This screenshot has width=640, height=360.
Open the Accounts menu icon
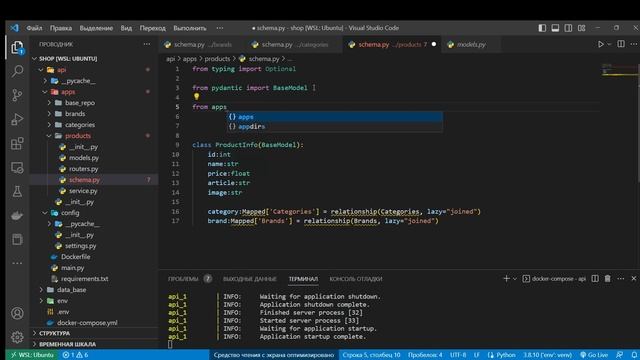click(17, 313)
